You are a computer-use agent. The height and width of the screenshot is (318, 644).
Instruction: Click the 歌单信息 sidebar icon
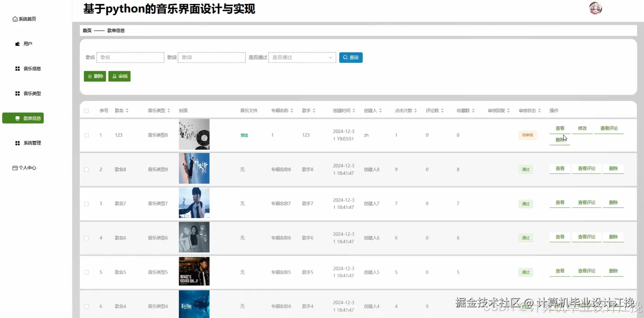pos(17,118)
